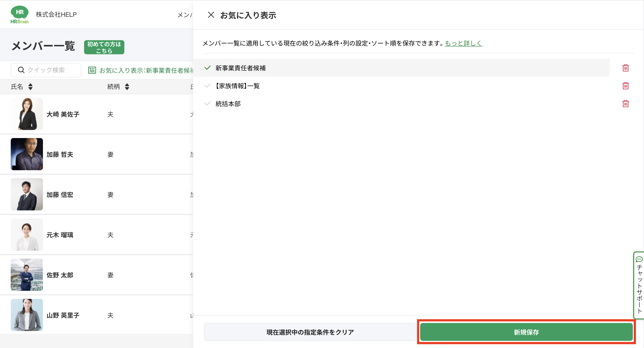The height and width of the screenshot is (348, 644).
Task: Delete the 統括本部 favorite via trash icon
Action: (x=625, y=104)
